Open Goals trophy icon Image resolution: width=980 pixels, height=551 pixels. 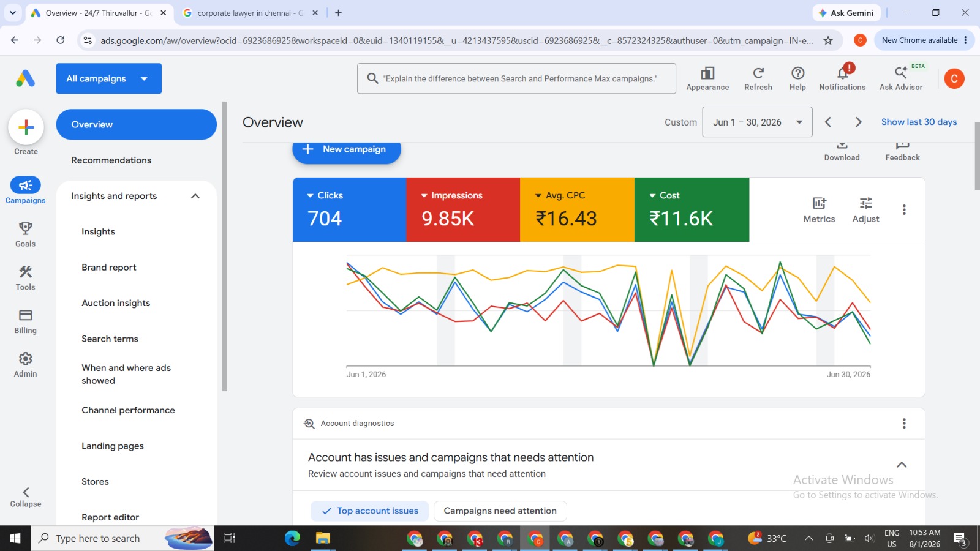[26, 234]
